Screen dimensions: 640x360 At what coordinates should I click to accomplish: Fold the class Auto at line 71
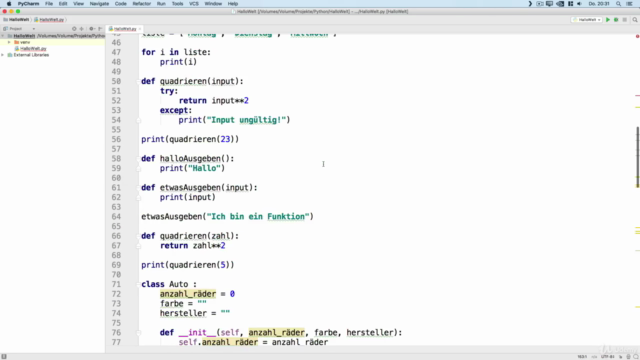pos(138,284)
